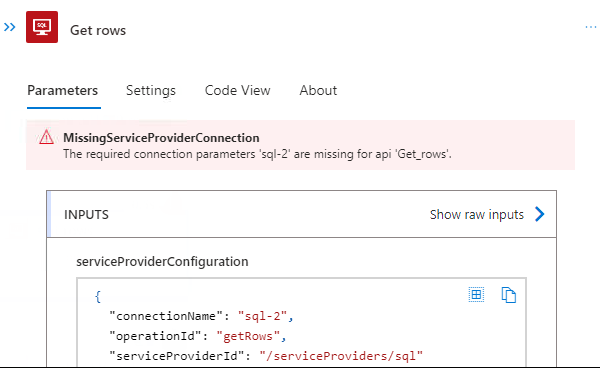Select the "getRows" operationId value

coord(248,336)
